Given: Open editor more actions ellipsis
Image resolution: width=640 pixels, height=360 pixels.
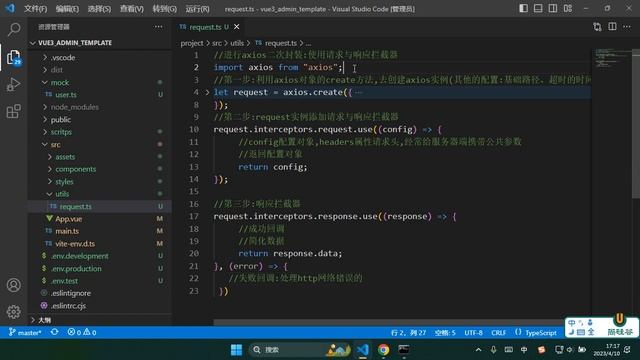Looking at the screenshot, I should pos(627,27).
